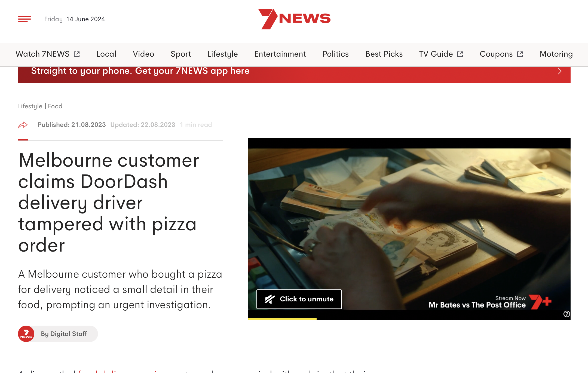588x373 pixels.
Task: Click the Food breadcrumb link
Action: coord(55,106)
